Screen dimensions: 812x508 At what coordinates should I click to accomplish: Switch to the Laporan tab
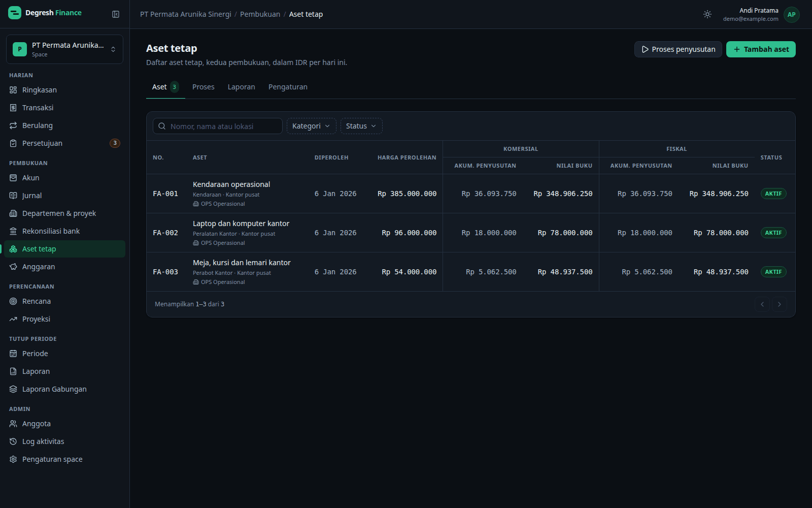(x=242, y=87)
